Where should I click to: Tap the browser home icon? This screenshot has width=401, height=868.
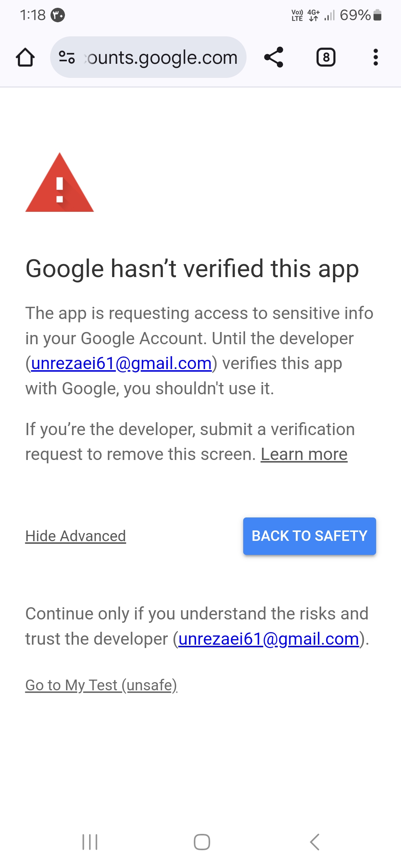25,57
